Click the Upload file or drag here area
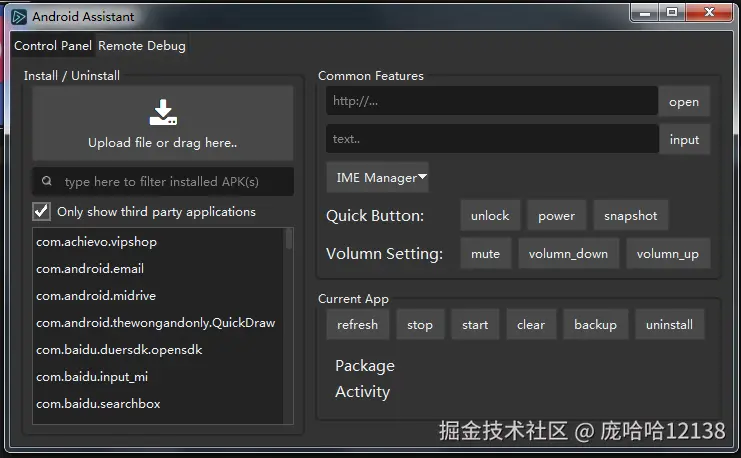741x458 pixels. pos(163,123)
